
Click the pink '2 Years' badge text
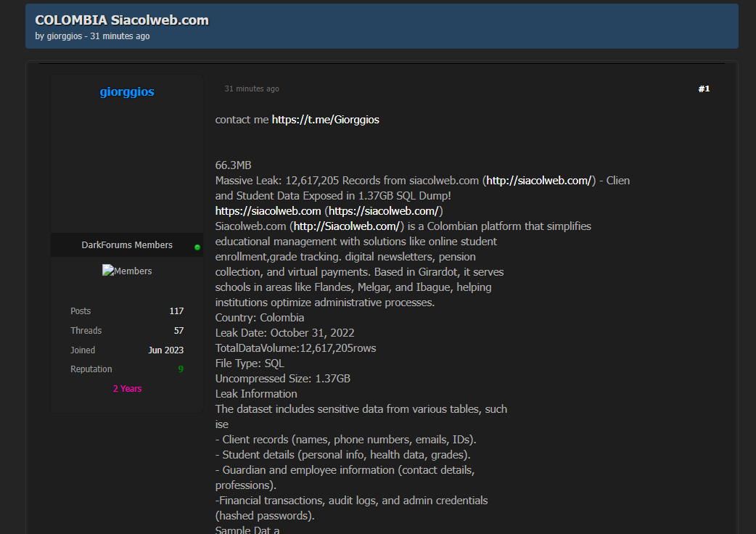pyautogui.click(x=127, y=389)
